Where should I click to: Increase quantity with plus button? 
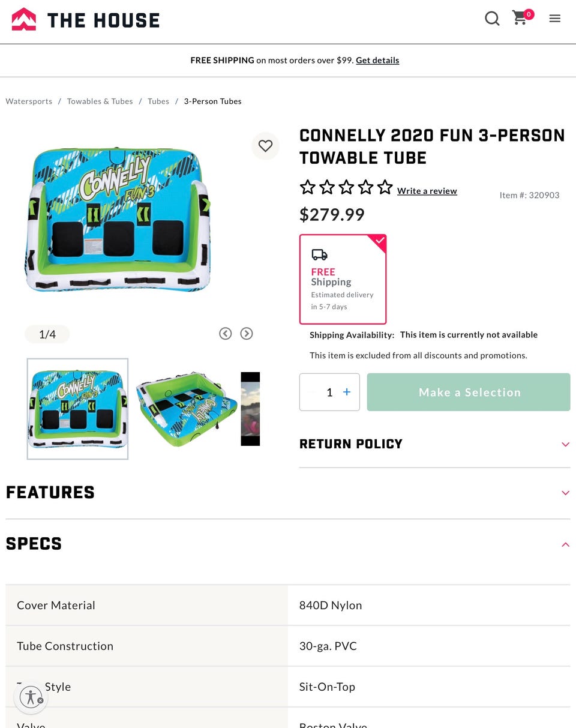[x=347, y=392]
